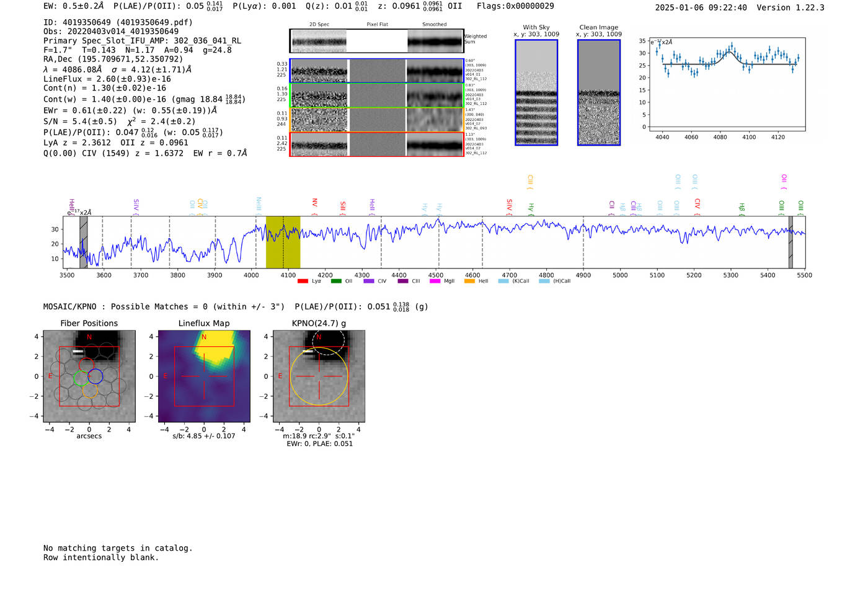Select the Primary Spec_Slot_IFU_AMP line
The height and width of the screenshot is (591, 868).
pos(143,41)
